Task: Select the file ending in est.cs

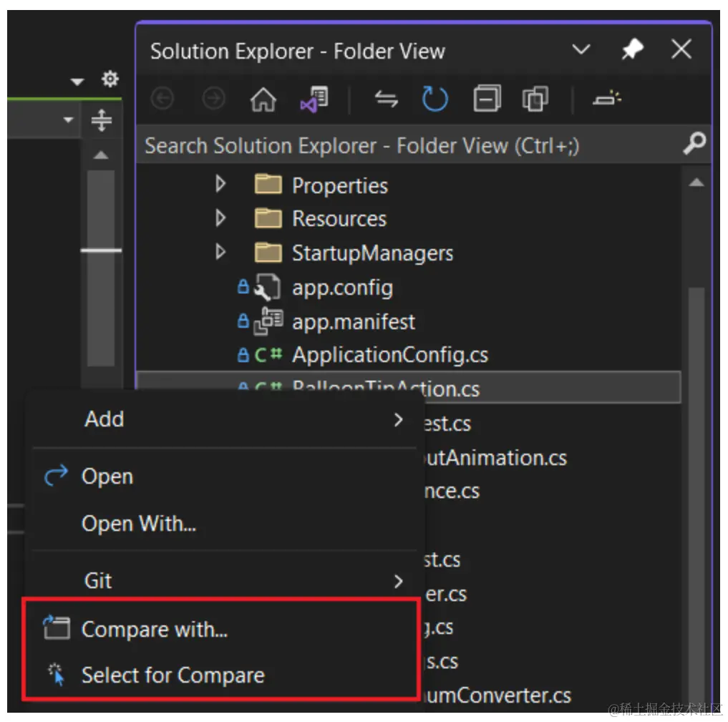Action: click(x=447, y=424)
